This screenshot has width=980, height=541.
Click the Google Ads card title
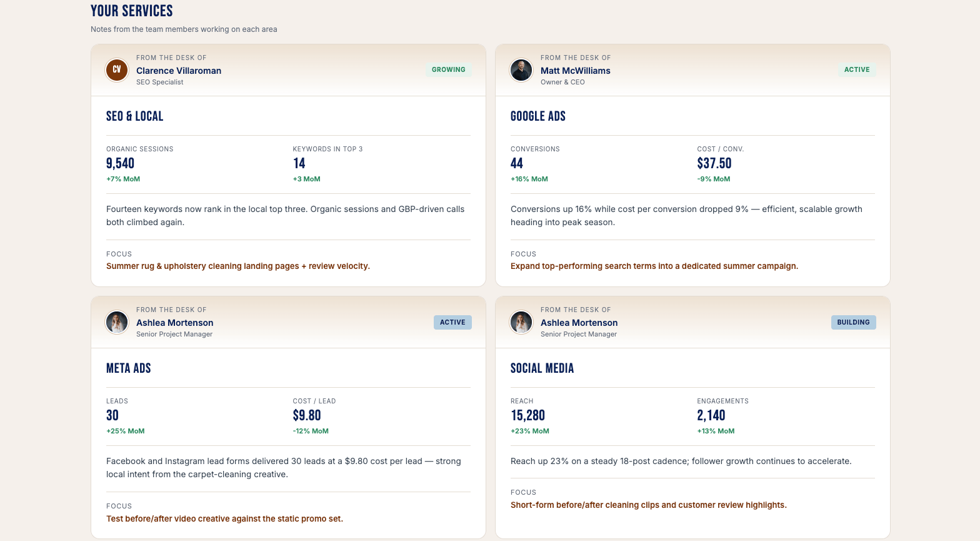[538, 116]
